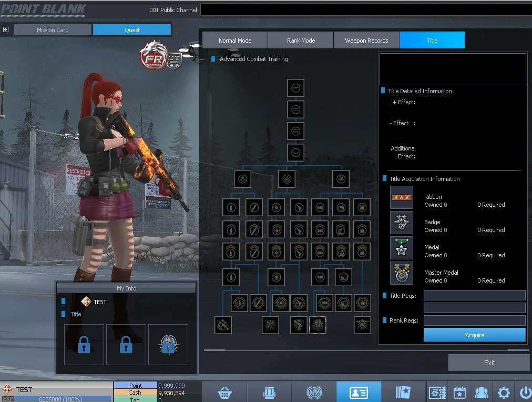Click the Ribbon thumbnail with three stars
This screenshot has width=532, height=402.
tap(402, 197)
